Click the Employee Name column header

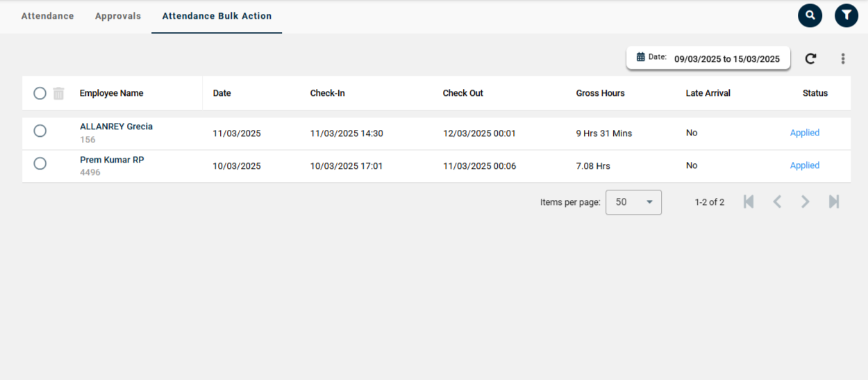pos(111,93)
